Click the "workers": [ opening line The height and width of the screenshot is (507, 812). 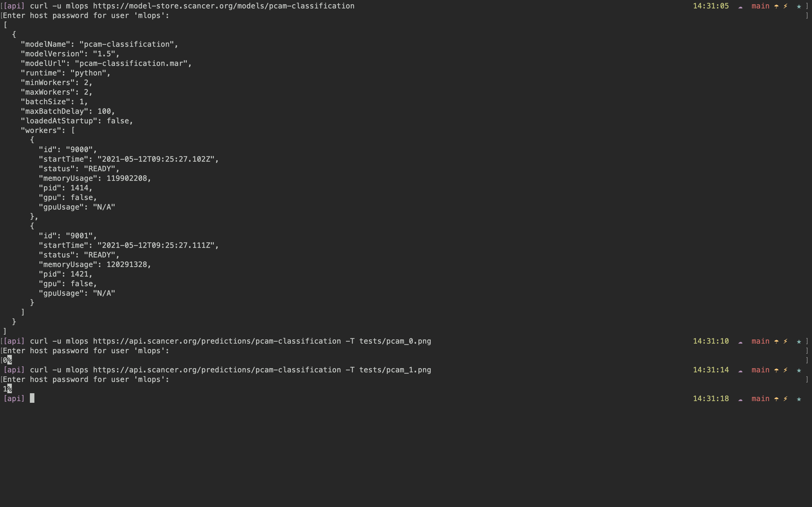coord(48,130)
